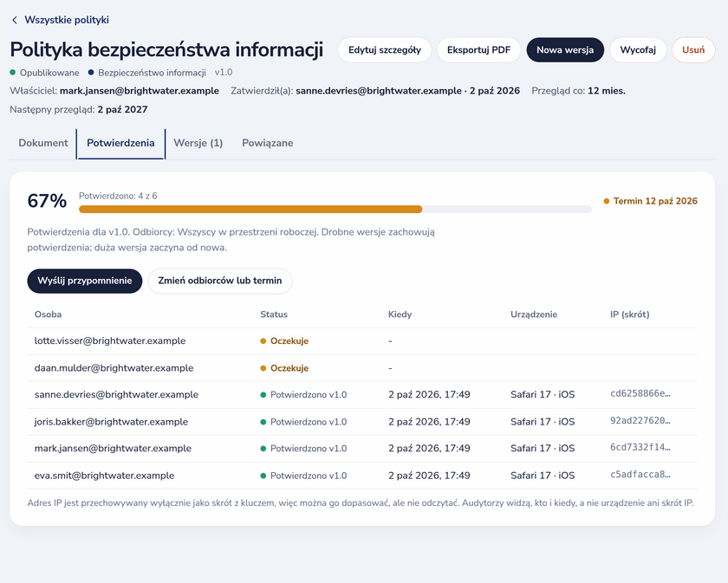Viewport: 728px width, 583px height.
Task: Click the Potwierdzono: 4 z 6 label
Action: (x=118, y=196)
